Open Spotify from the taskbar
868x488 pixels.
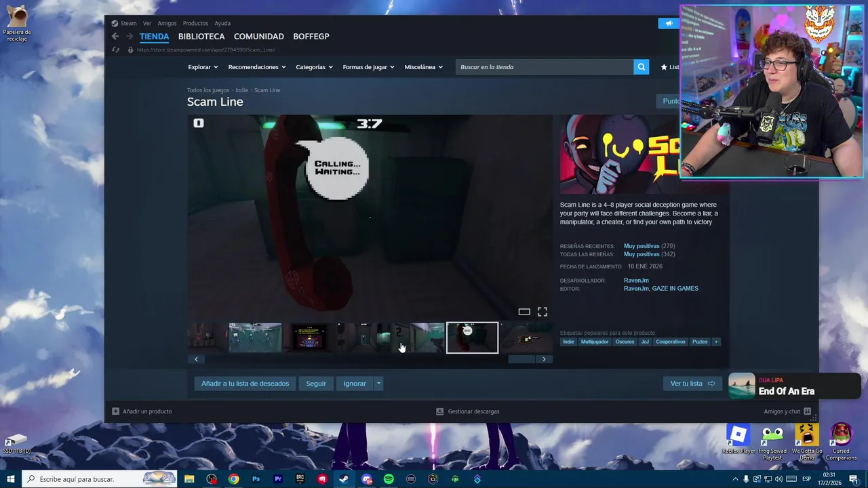click(389, 479)
